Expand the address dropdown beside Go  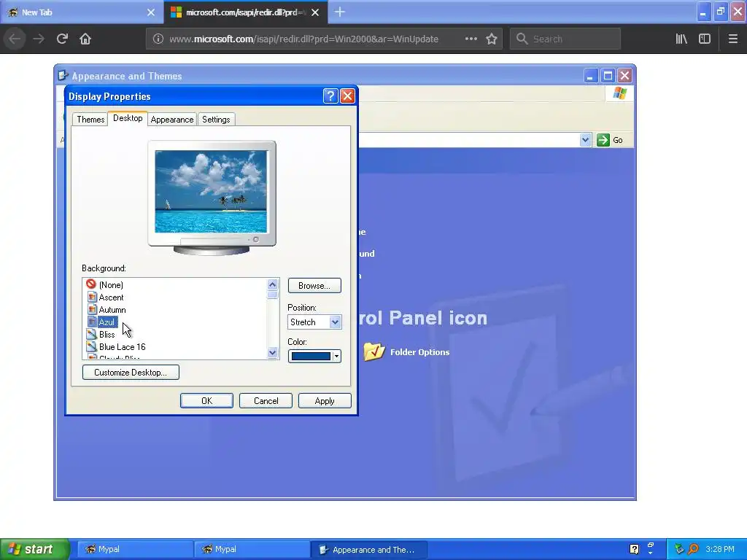(585, 140)
